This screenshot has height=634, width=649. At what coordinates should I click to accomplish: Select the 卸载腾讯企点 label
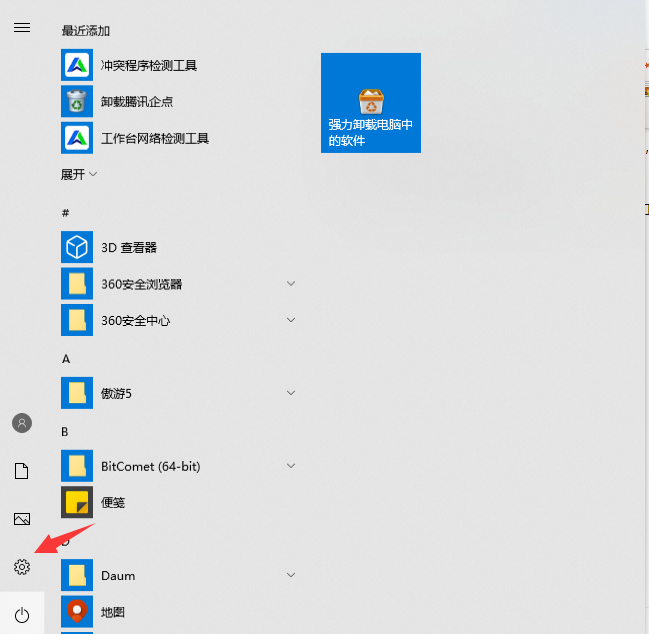137,102
